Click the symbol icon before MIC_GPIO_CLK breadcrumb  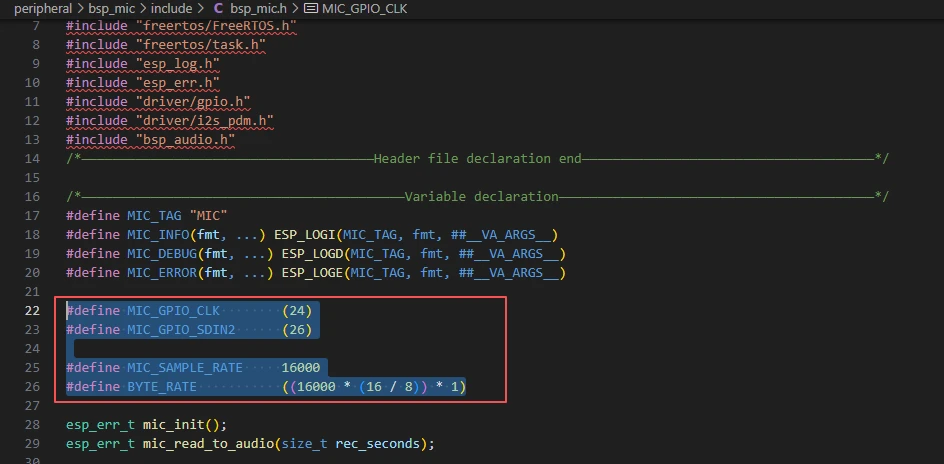click(x=310, y=8)
